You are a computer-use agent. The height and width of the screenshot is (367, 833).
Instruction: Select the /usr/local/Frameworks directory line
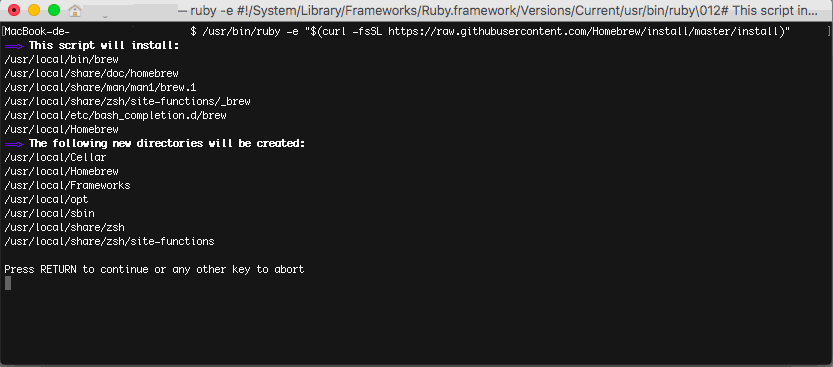67,185
